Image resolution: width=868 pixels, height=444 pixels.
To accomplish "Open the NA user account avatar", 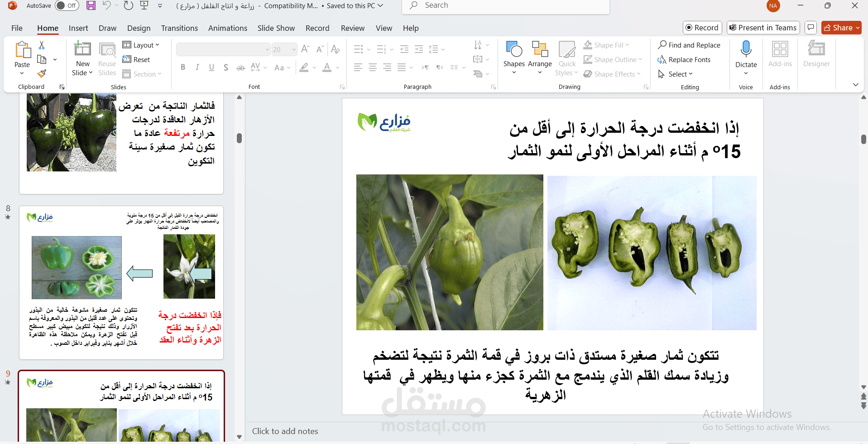I will [773, 6].
